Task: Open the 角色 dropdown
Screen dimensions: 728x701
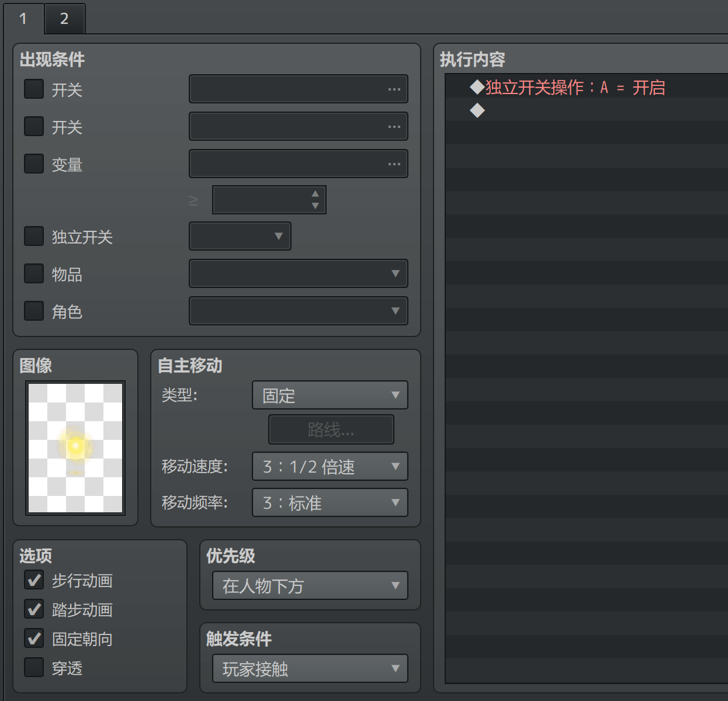Action: (x=299, y=311)
